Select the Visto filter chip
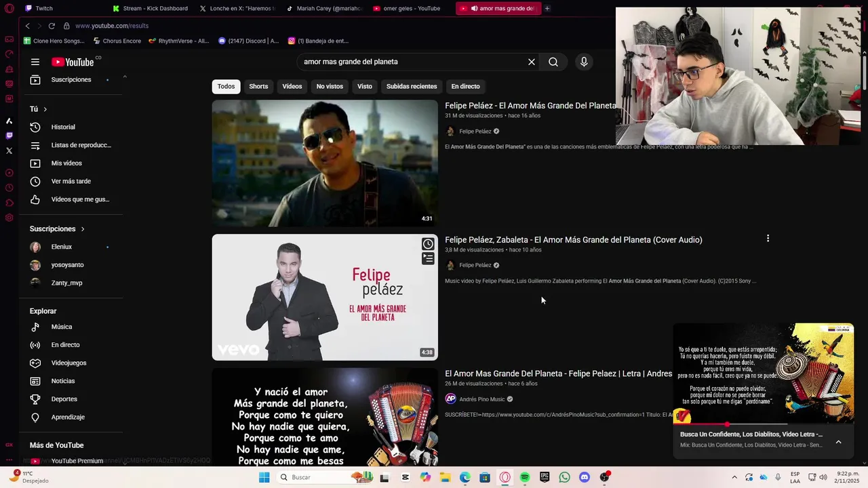 365,86
